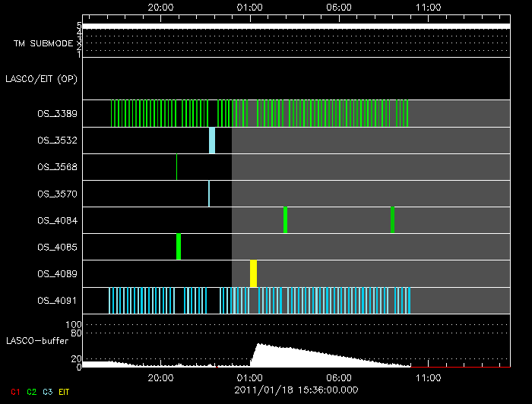This screenshot has width=532, height=404.
Task: Click the TM SUBMODE row label
Action: (43, 43)
